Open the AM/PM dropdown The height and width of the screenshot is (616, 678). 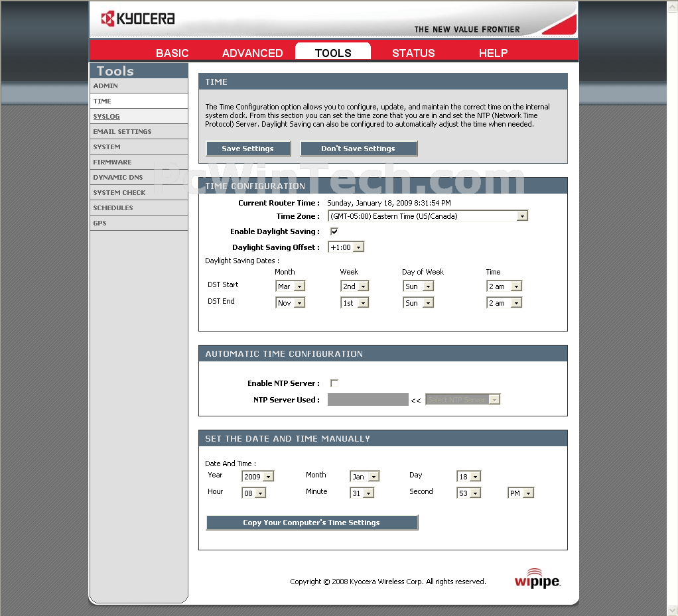pos(521,493)
